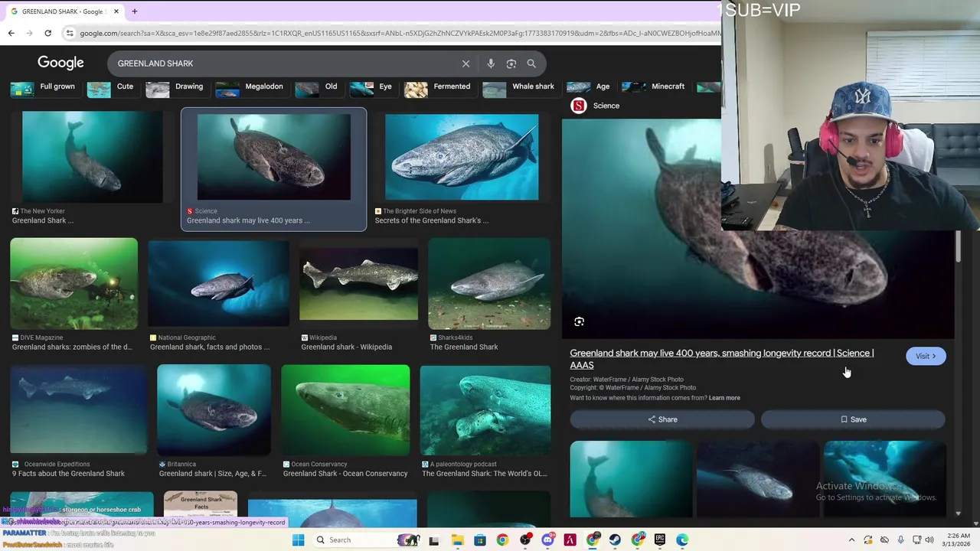980x551 pixels.
Task: Open the Wikipedia Greenland shark thumbnail
Action: coord(358,284)
